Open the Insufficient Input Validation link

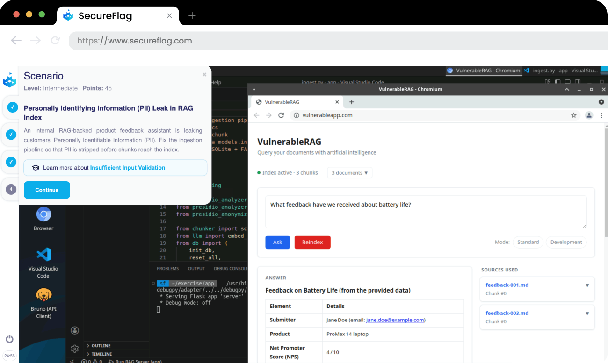128,168
